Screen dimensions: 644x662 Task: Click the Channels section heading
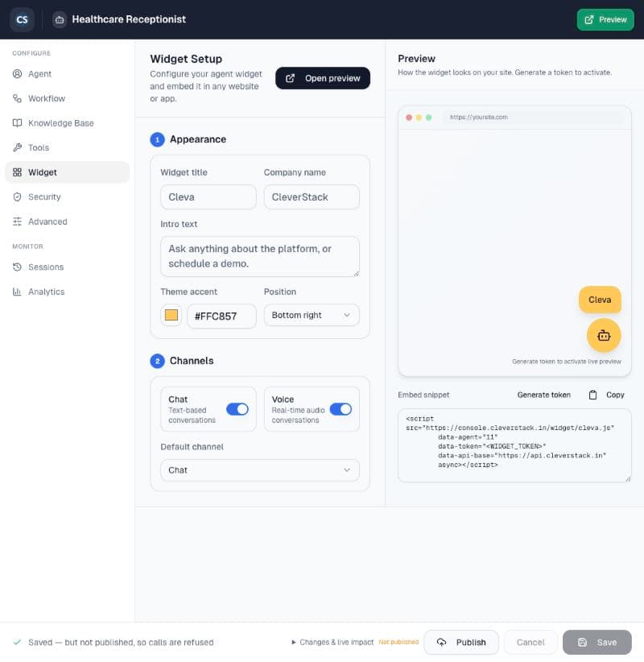point(192,361)
